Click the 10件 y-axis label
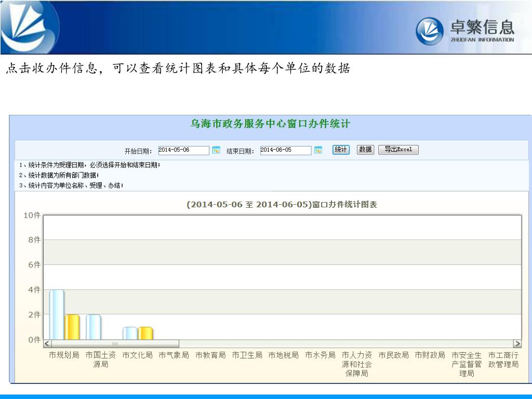532x399 pixels. (32, 215)
